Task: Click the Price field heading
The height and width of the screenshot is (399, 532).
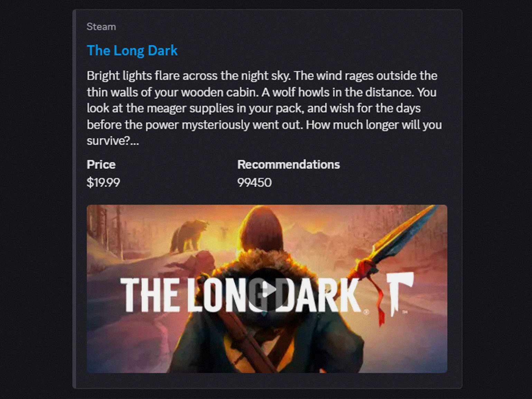Action: tap(101, 164)
